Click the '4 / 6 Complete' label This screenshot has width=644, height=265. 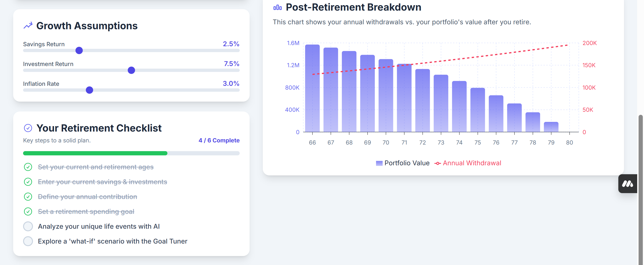coord(219,140)
